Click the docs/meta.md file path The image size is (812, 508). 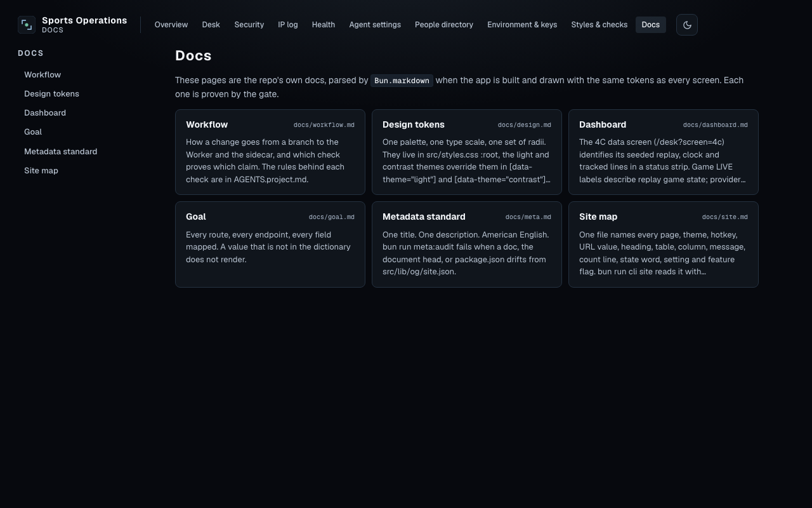click(x=528, y=217)
